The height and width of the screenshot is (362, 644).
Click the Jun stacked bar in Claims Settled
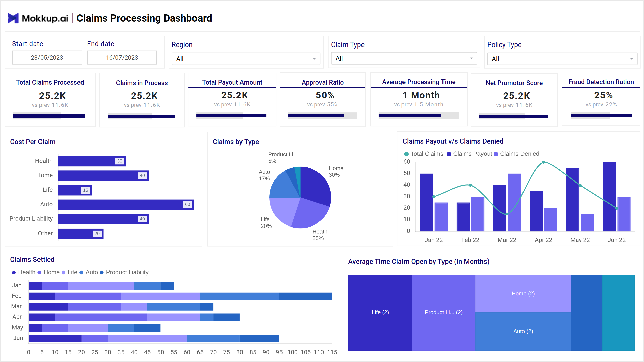click(x=154, y=339)
